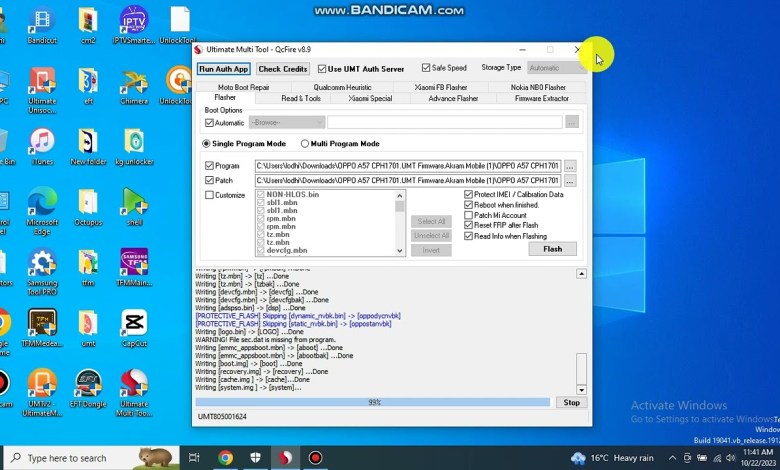Viewport: 780px width, 470px height.
Task: Toggle the Program checkbox
Action: 209,166
